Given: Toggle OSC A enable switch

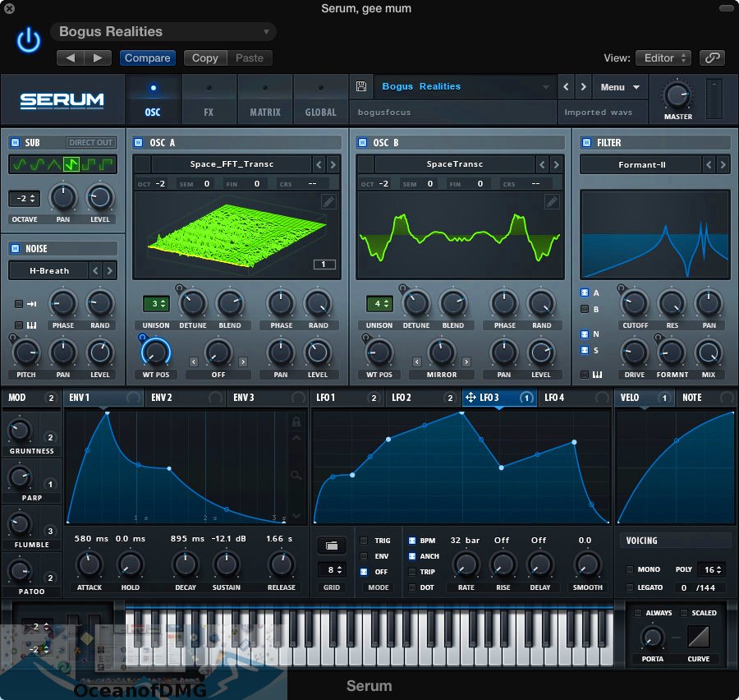Looking at the screenshot, I should pyautogui.click(x=138, y=142).
